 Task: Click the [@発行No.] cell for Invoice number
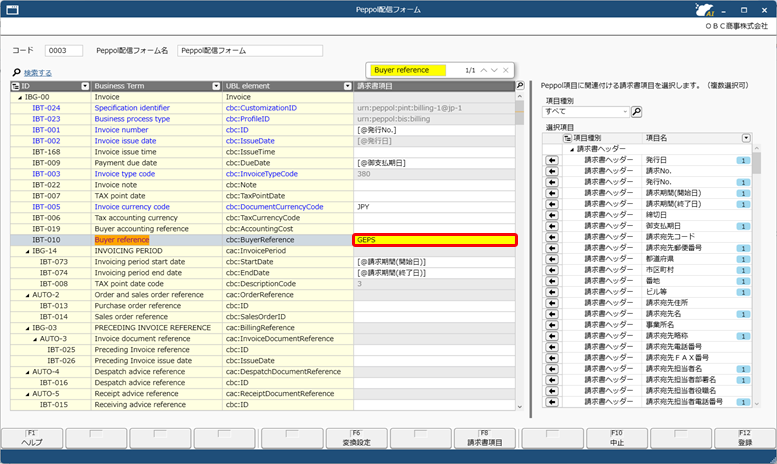[435, 130]
